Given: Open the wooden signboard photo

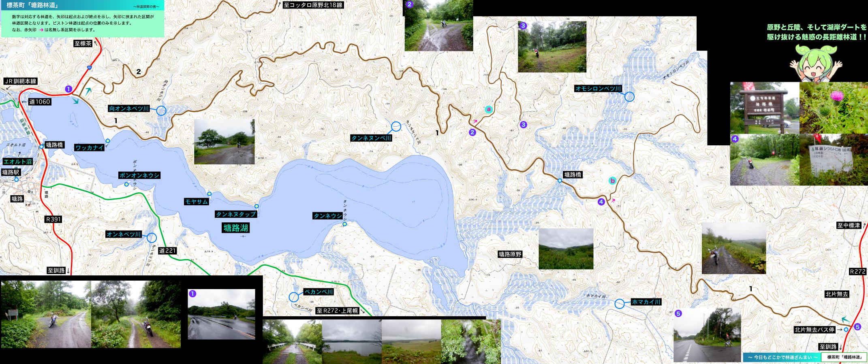Looking at the screenshot, I should pos(764,108).
